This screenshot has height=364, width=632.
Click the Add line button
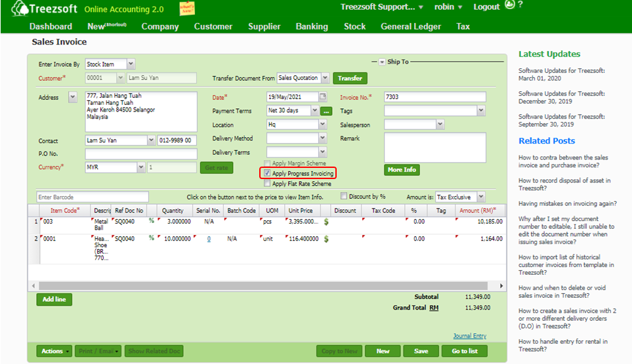click(54, 299)
